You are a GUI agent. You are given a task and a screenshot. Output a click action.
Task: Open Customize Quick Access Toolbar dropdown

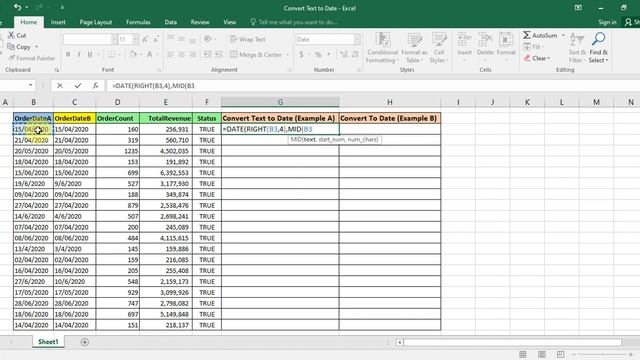tap(62, 7)
